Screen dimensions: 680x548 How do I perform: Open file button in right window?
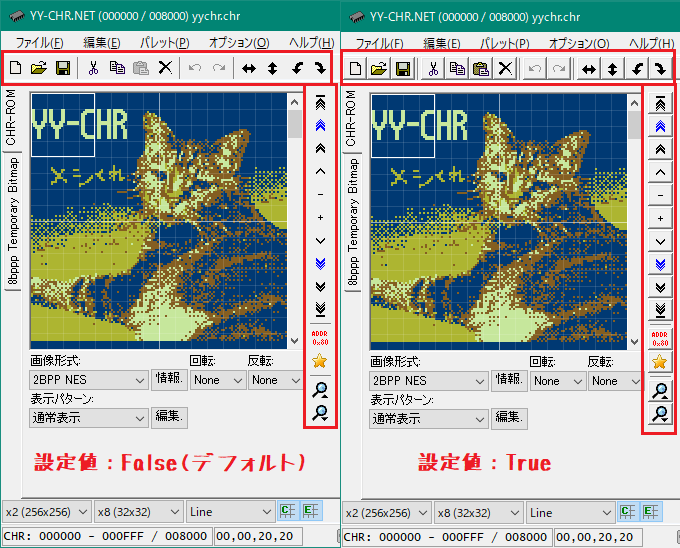click(379, 68)
